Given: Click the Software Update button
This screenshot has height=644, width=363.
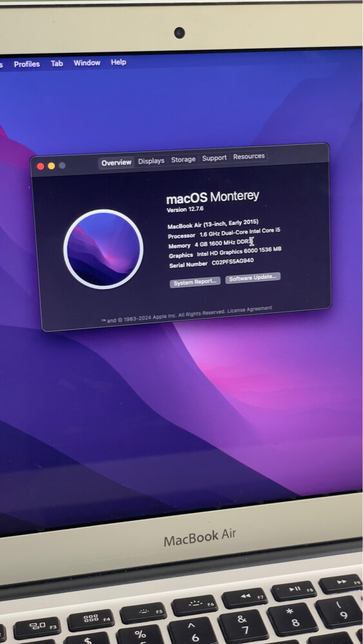Looking at the screenshot, I should 253,278.
